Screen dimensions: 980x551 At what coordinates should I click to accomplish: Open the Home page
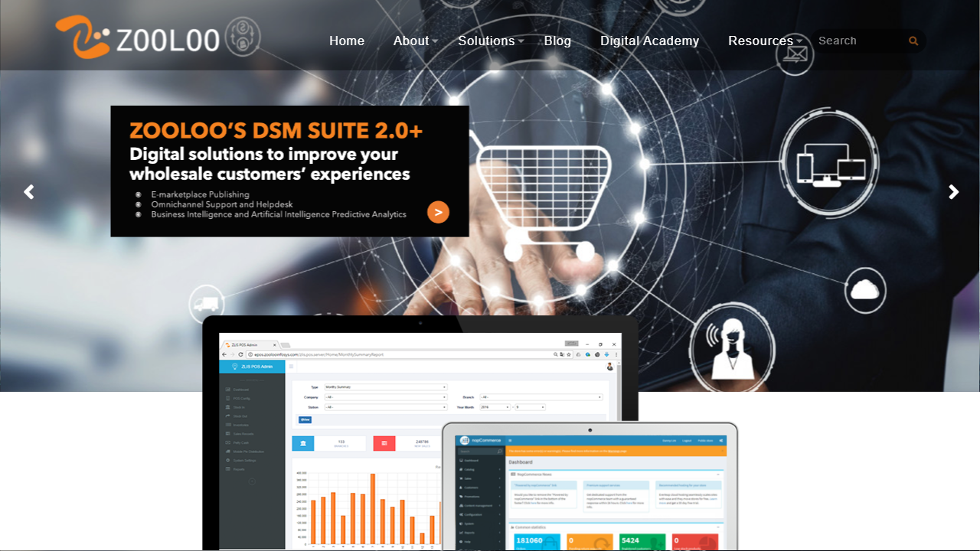347,41
